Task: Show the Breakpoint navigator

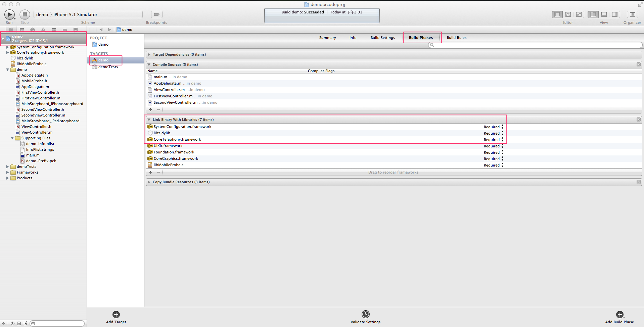Action: (x=65, y=30)
